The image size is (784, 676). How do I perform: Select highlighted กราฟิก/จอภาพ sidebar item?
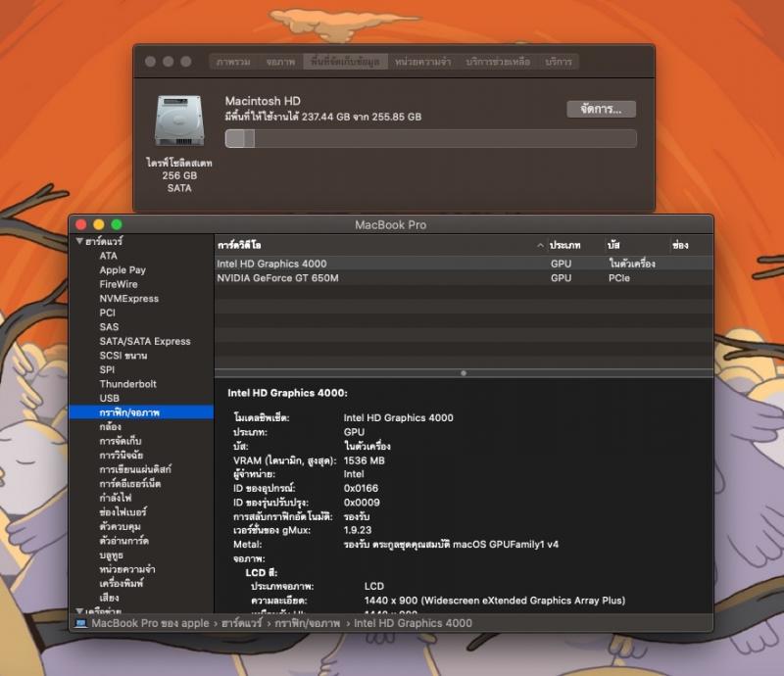point(141,412)
